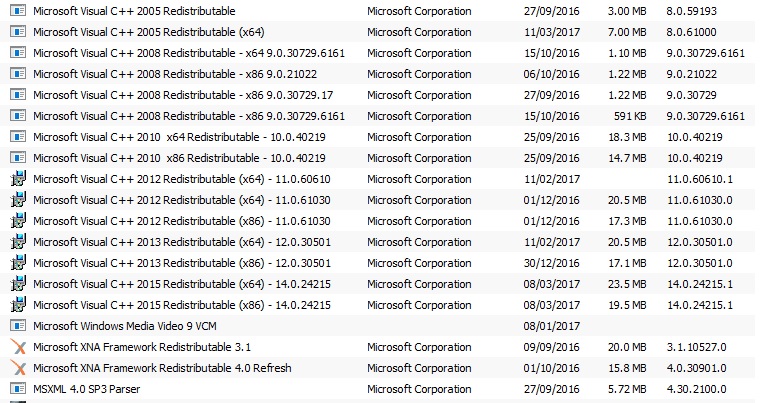Click the XNA Framework 4.0 Refresh icon
This screenshot has width=764, height=403.
click(18, 368)
